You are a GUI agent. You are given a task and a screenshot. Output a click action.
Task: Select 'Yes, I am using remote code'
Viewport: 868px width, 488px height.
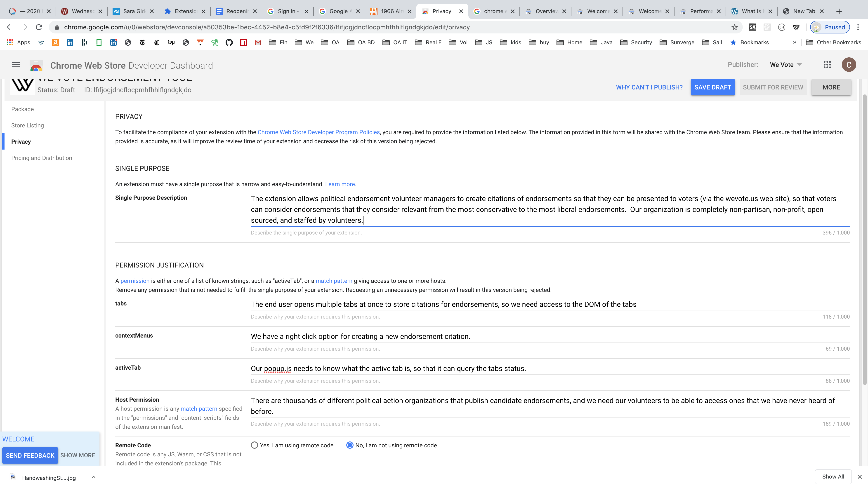tap(254, 445)
